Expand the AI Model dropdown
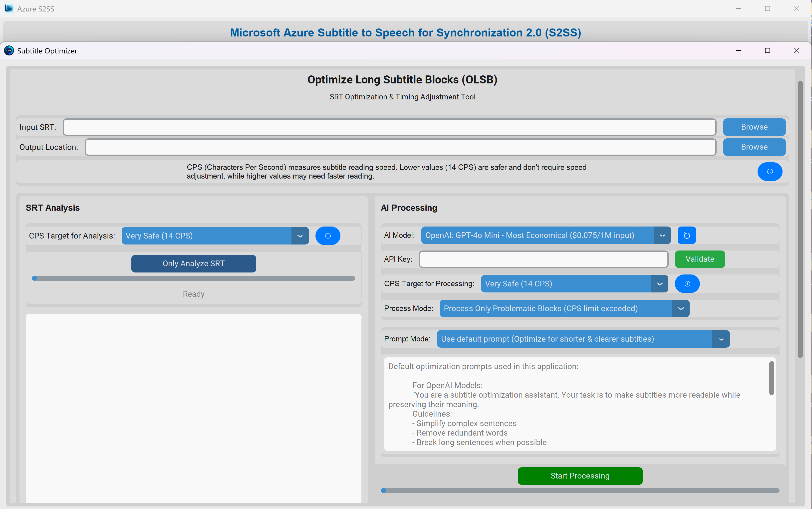The width and height of the screenshot is (812, 509). [662, 235]
